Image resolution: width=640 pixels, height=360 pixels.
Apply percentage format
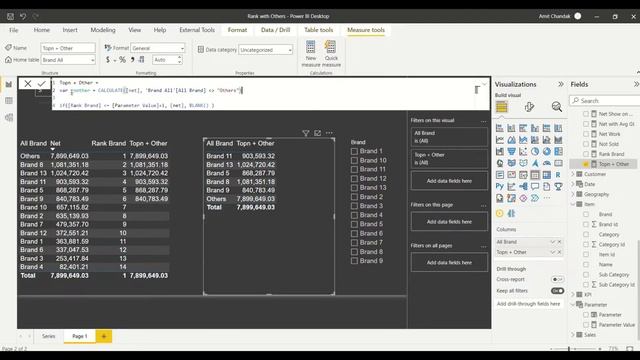point(122,60)
